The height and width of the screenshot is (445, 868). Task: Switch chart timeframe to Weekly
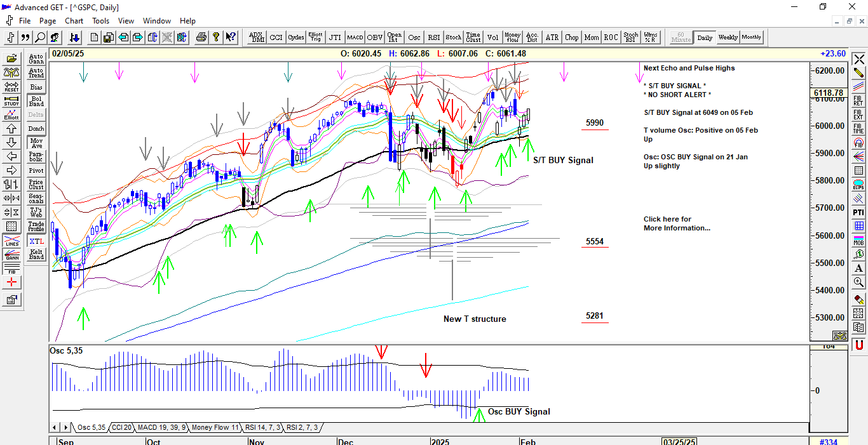tap(728, 37)
